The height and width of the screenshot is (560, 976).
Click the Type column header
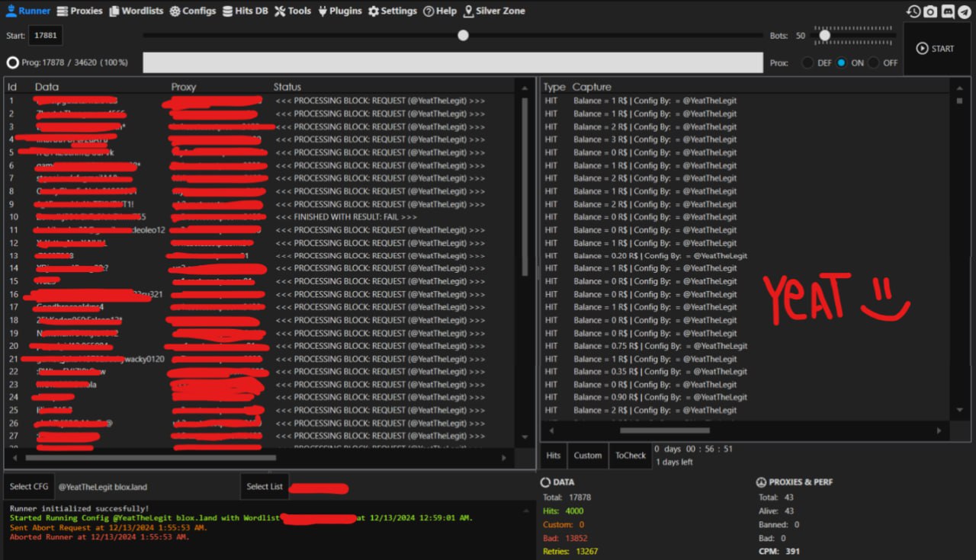pyautogui.click(x=554, y=87)
